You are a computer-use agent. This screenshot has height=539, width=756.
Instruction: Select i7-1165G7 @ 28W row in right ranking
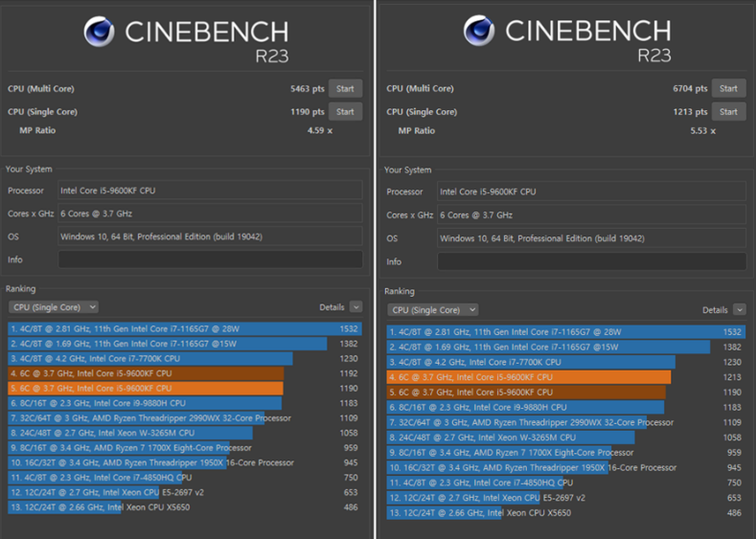(x=566, y=332)
